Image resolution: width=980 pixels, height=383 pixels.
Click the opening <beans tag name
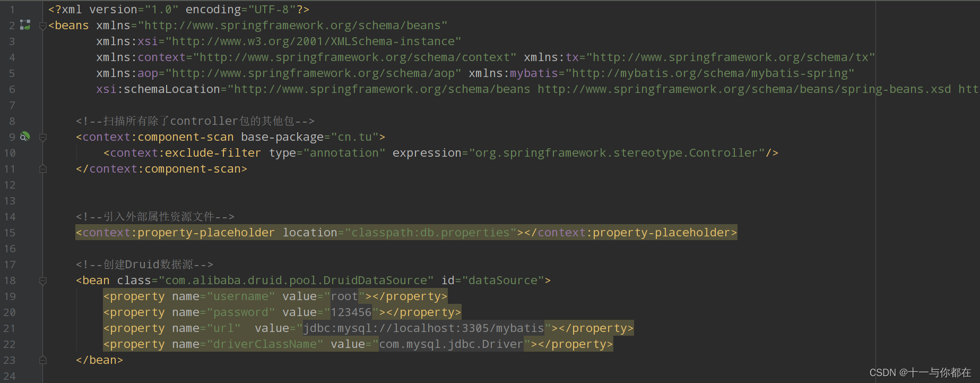[68, 25]
